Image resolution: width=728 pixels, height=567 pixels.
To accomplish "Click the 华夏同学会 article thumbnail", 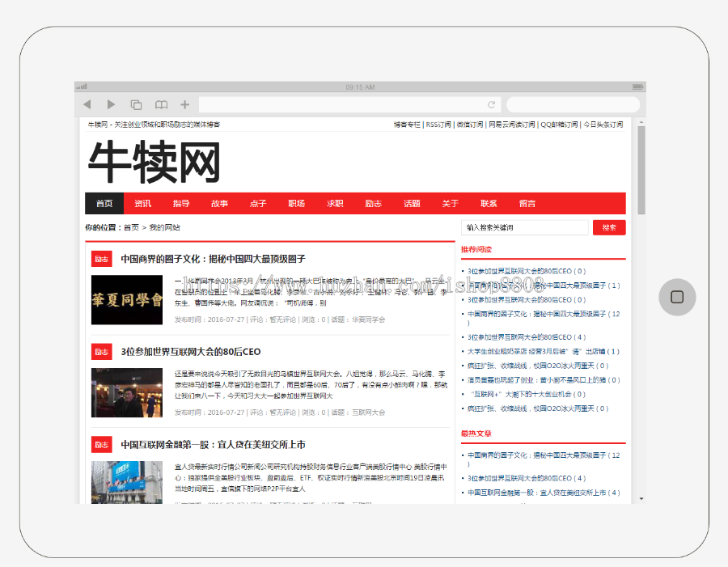I will pos(126,298).
